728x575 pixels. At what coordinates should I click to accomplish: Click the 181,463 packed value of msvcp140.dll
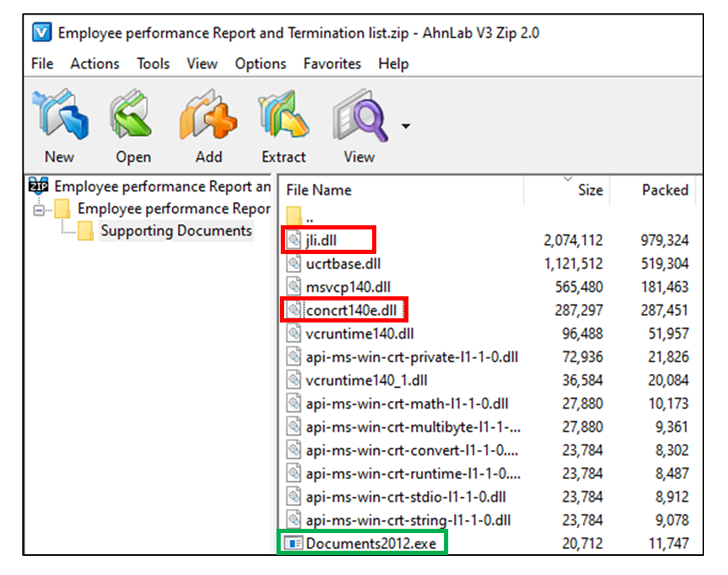pyautogui.click(x=664, y=287)
